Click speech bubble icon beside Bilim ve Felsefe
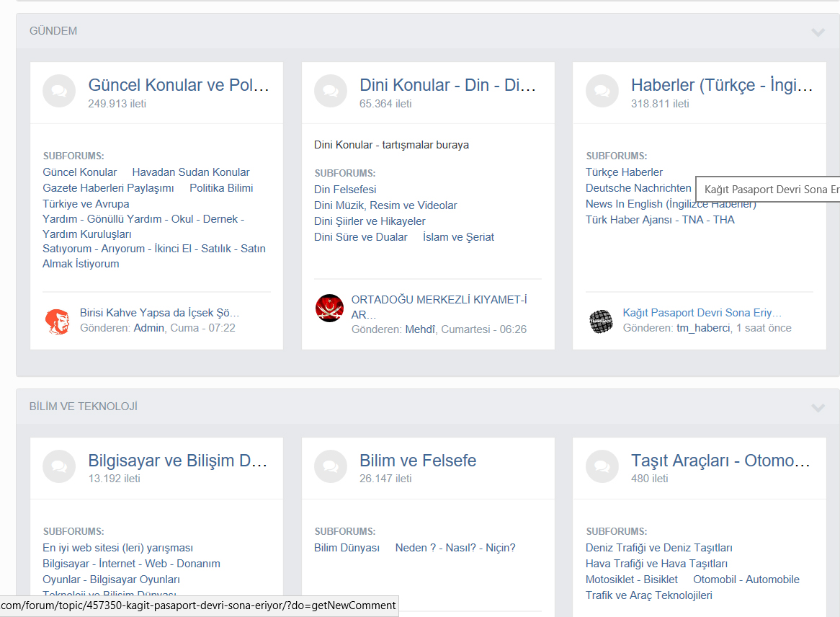840x617 pixels. coord(331,466)
